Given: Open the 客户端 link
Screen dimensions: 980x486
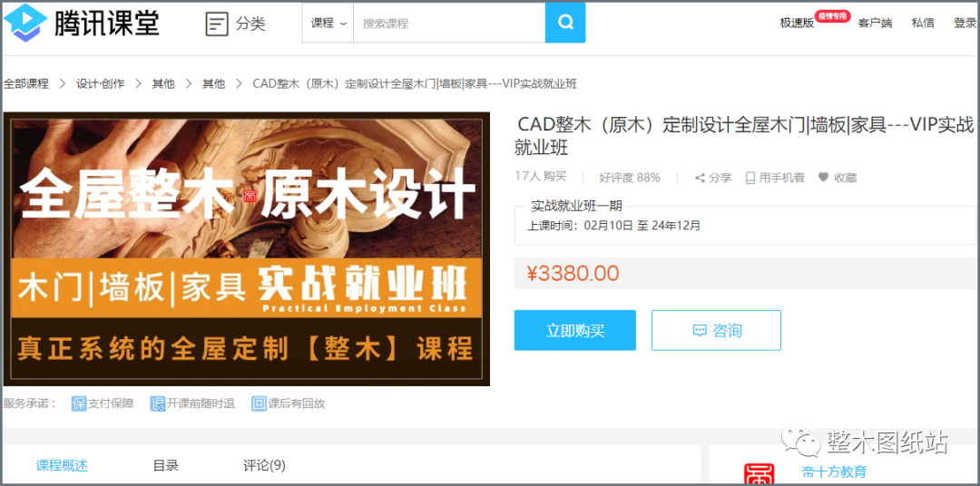Looking at the screenshot, I should click(x=875, y=23).
